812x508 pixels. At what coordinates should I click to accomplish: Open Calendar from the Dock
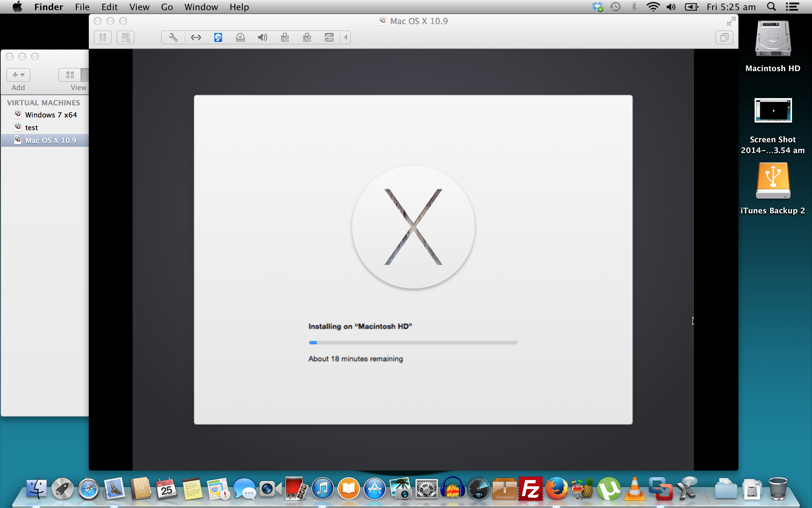pyautogui.click(x=167, y=489)
